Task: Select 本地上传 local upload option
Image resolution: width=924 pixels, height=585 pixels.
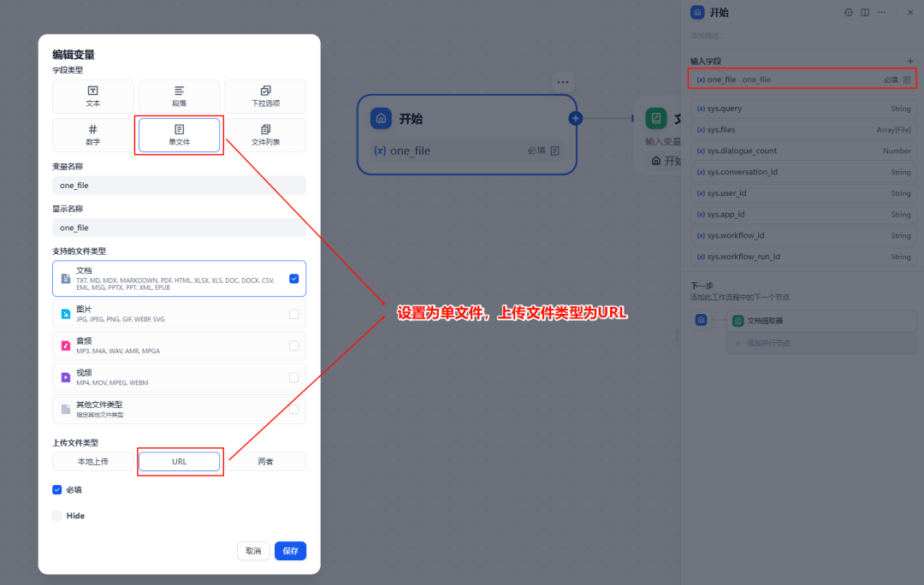Action: point(93,461)
